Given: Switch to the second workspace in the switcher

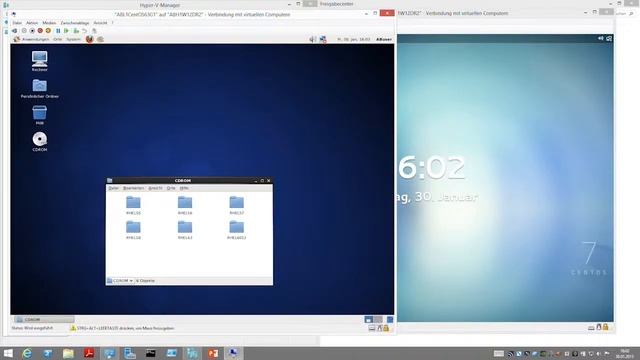Looking at the screenshot, I should tap(378, 319).
